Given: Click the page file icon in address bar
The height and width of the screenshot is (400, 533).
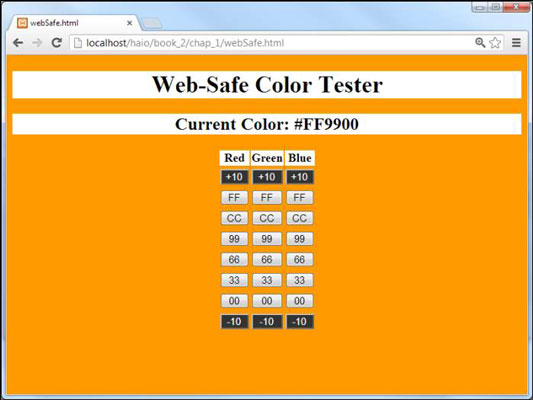Looking at the screenshot, I should coord(78,43).
